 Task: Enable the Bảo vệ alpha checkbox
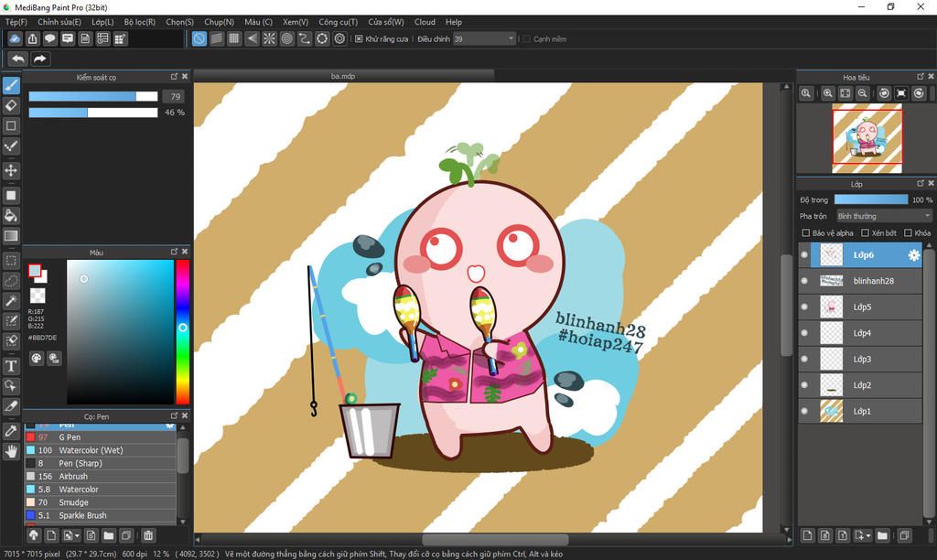click(805, 233)
